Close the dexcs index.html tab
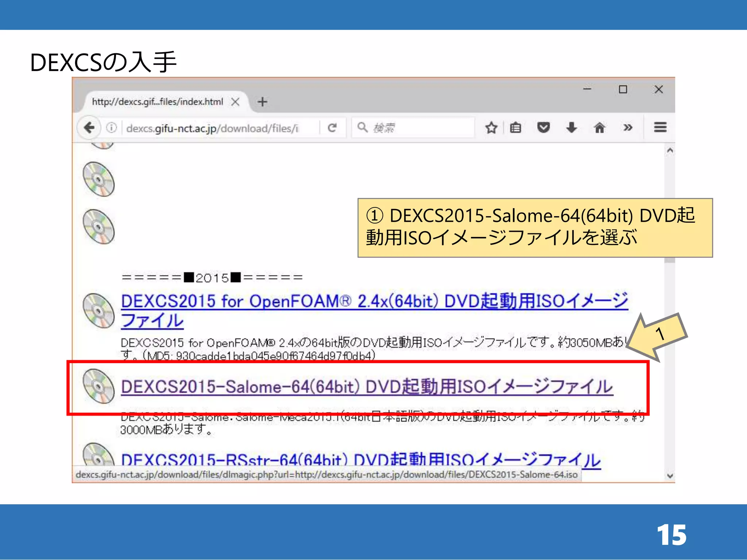 (236, 102)
